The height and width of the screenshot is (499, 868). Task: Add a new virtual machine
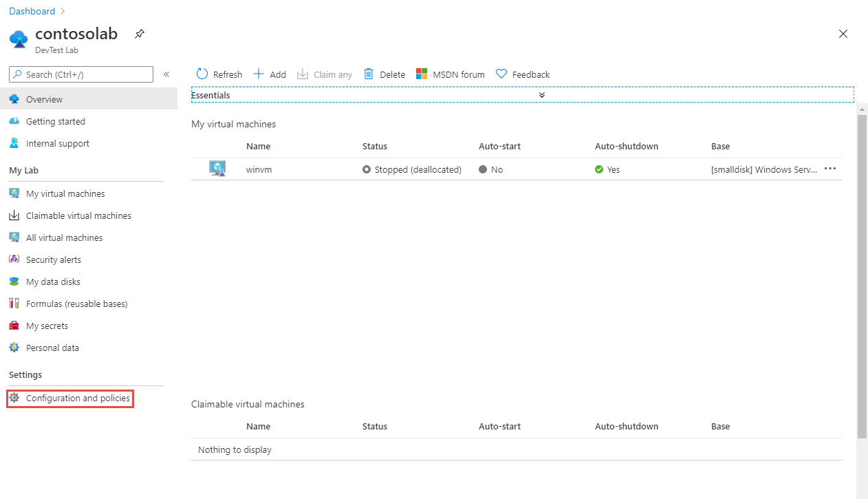coord(270,74)
